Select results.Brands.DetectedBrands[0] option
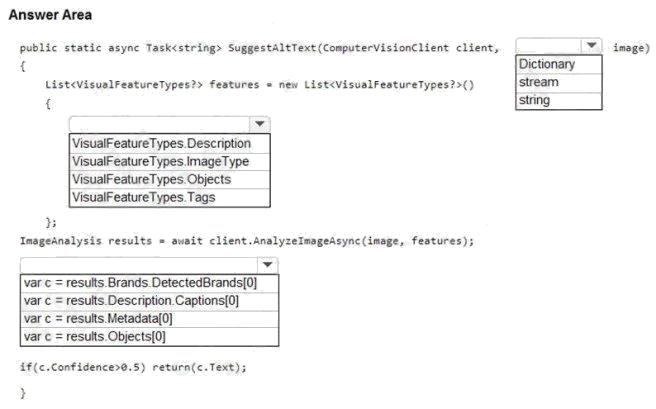 point(149,283)
